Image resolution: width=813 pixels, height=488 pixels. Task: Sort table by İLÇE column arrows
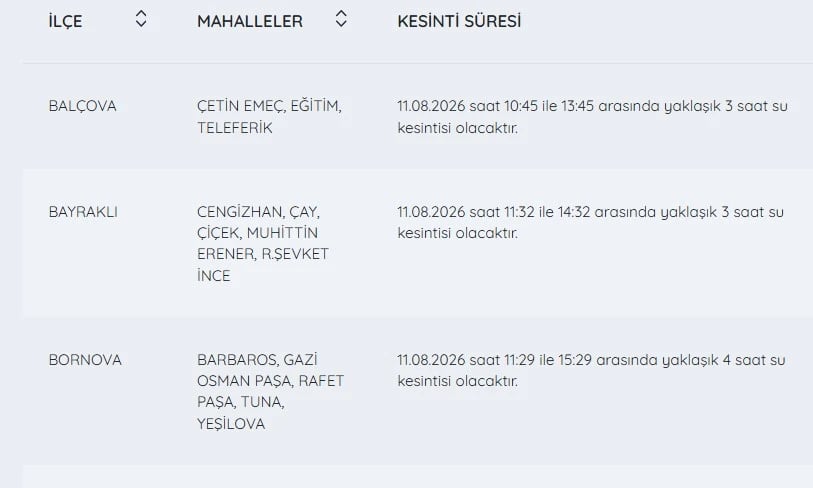pyautogui.click(x=141, y=19)
